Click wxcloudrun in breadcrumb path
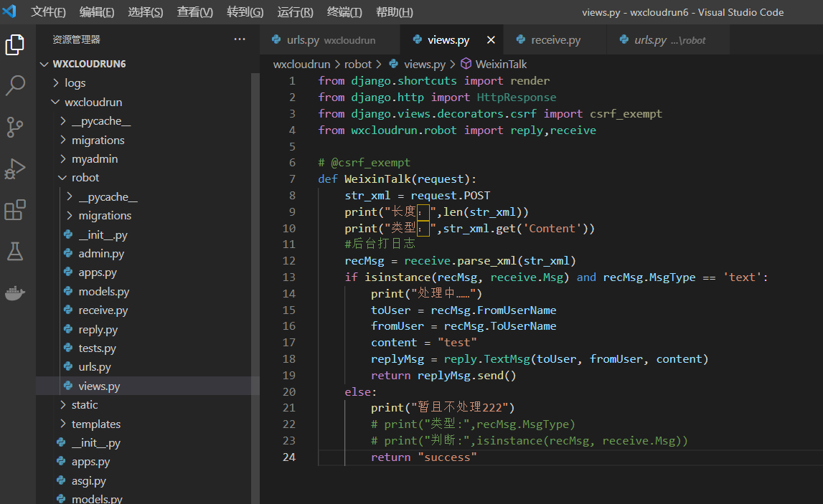The width and height of the screenshot is (823, 504). pos(301,64)
